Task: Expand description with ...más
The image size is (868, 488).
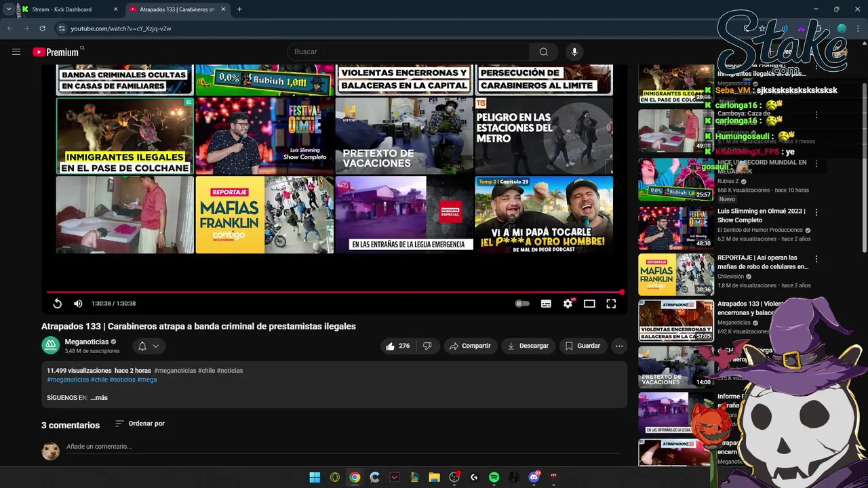Action: (x=99, y=398)
